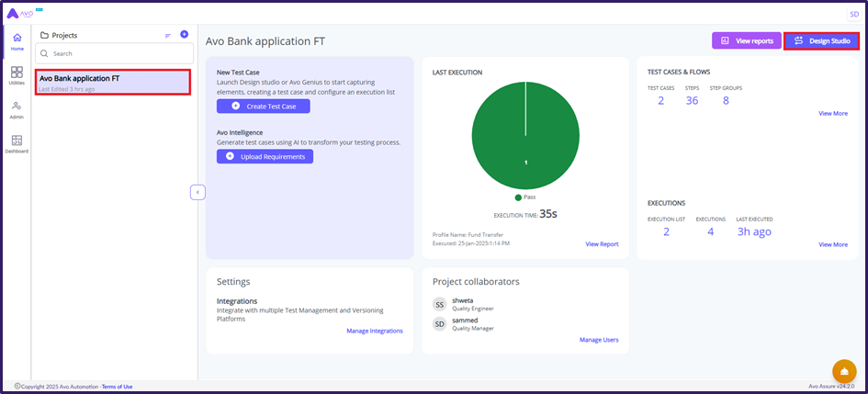Click the Upload Requirements button
This screenshot has height=394, width=868.
tap(265, 157)
